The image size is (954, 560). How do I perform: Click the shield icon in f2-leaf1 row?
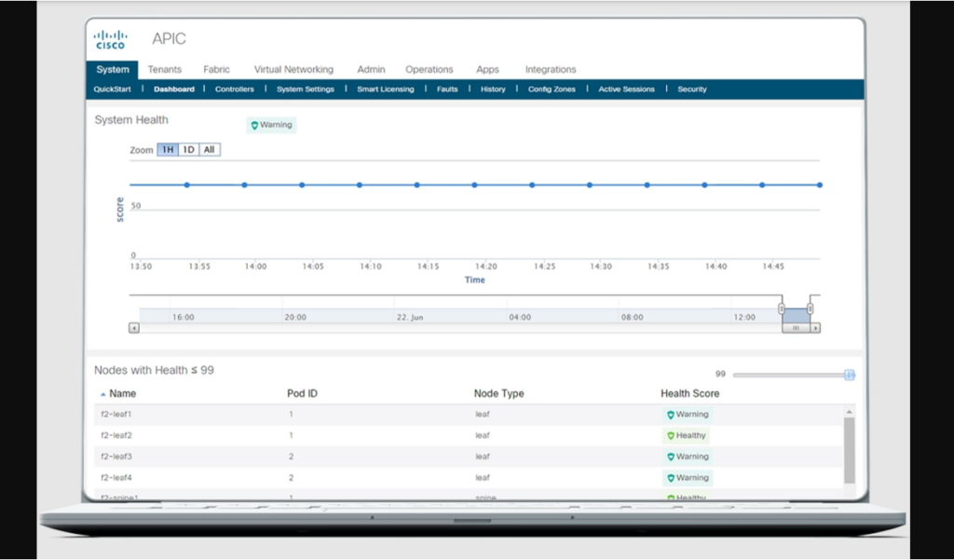(671, 415)
